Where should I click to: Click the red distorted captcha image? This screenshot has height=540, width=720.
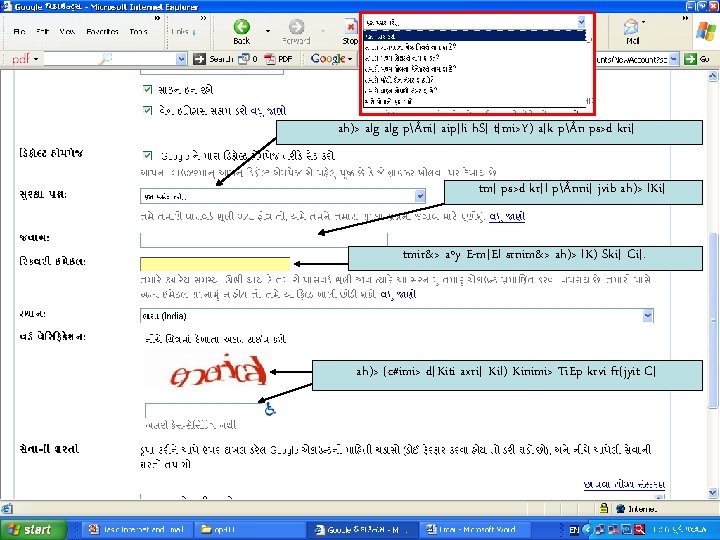coord(218,371)
